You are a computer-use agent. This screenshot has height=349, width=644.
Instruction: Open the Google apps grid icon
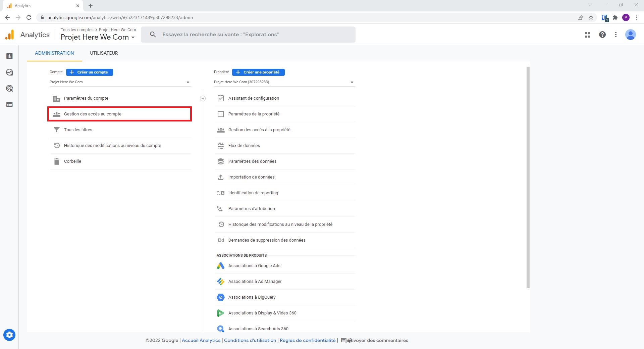pyautogui.click(x=588, y=35)
